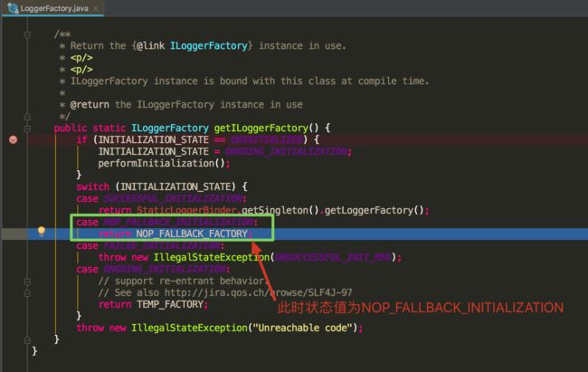This screenshot has width=588, height=372.
Task: Click the 'UNINITIALIZED' constant in the if condition
Action: [267, 139]
